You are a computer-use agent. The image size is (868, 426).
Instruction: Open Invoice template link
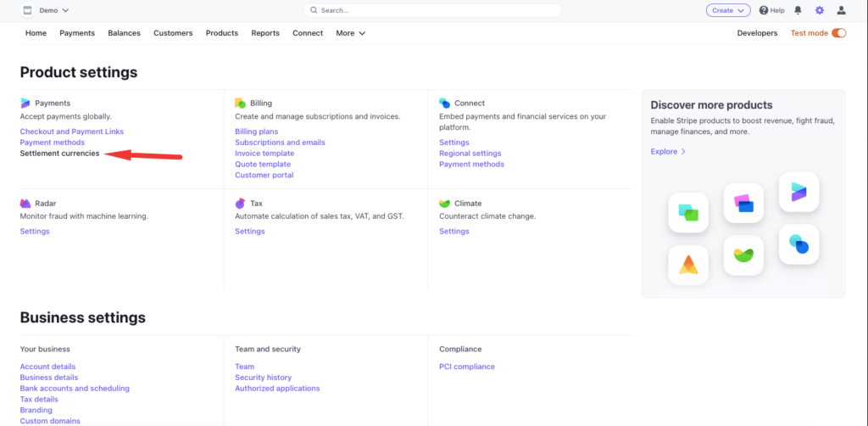click(x=264, y=154)
